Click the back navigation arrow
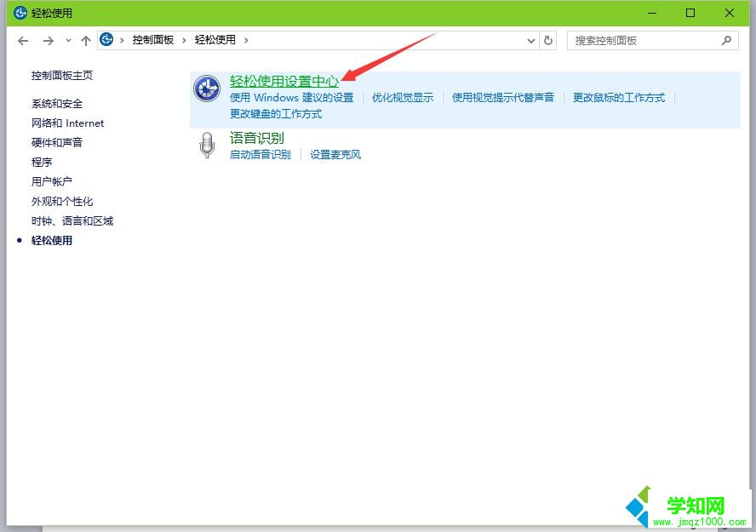 [x=23, y=40]
